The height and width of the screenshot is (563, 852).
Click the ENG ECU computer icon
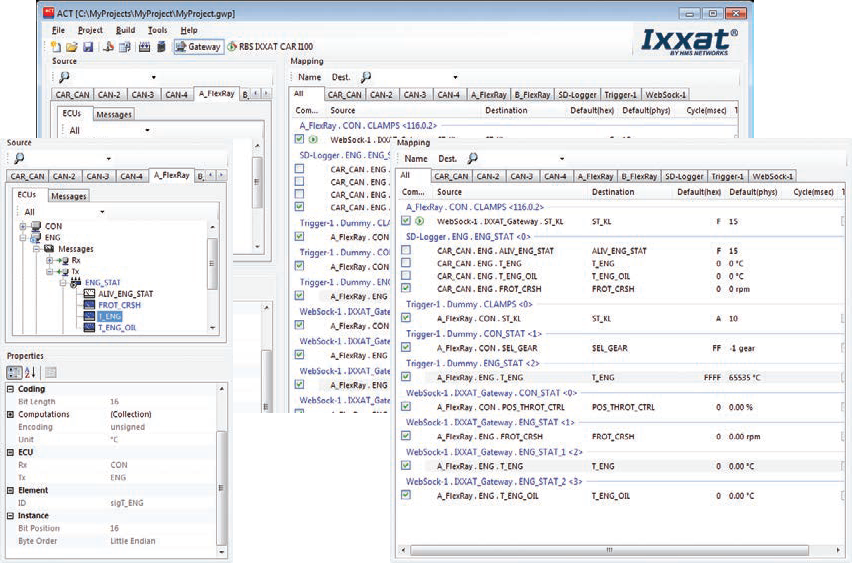[36, 237]
